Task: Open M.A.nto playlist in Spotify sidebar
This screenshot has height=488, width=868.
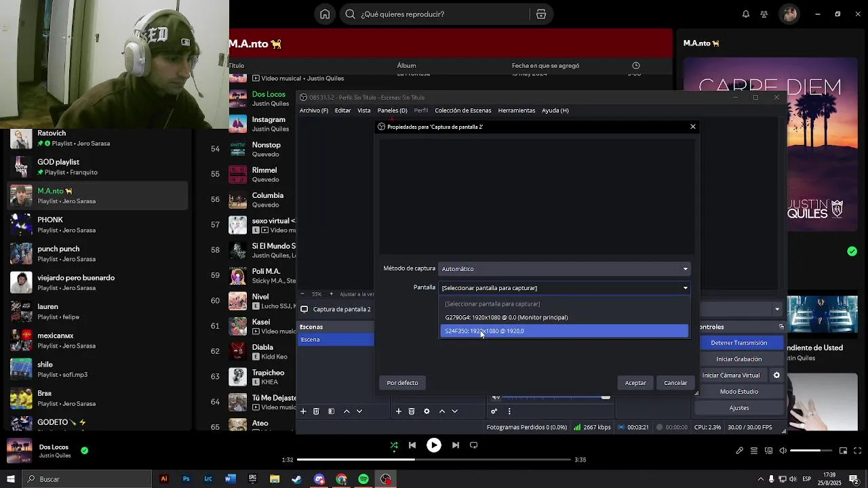Action: click(x=97, y=196)
